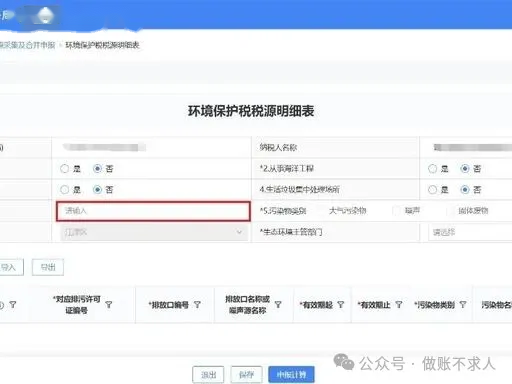Check 固体废物 pollutant category
The height and width of the screenshot is (384, 512).
[x=451, y=211]
